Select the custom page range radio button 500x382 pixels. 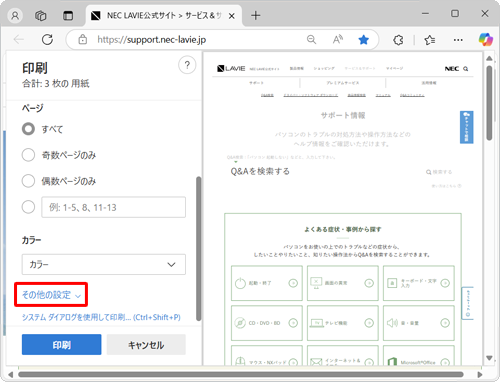pos(28,207)
